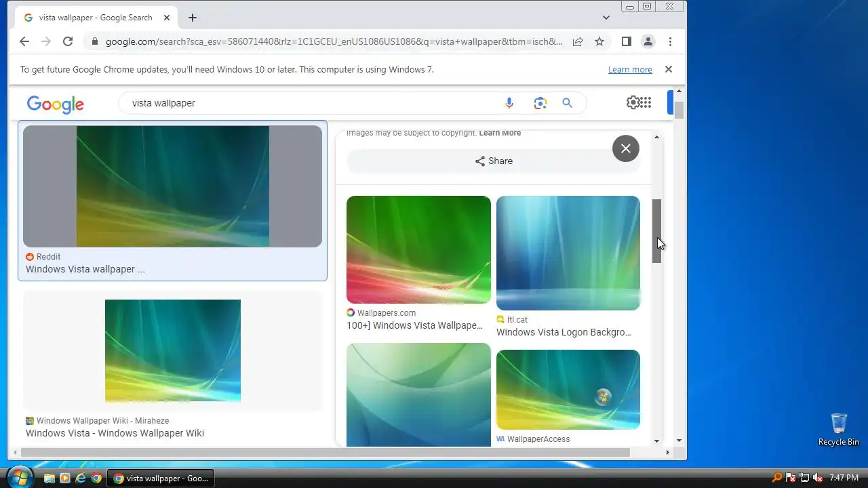Viewport: 868px width, 488px height.
Task: Launch Windows Explorer from quick launch
Action: [x=49, y=478]
